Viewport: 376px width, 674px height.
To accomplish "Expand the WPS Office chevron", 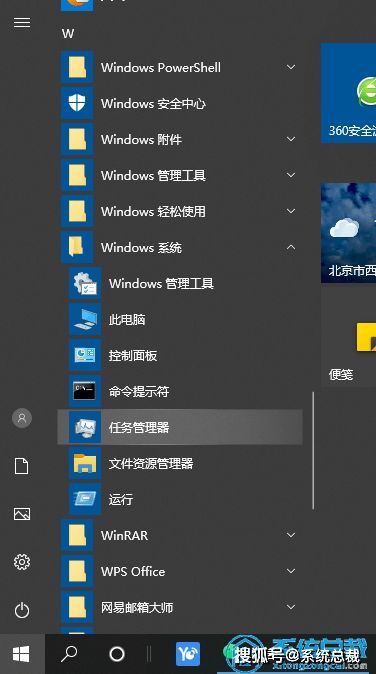I will pyautogui.click(x=291, y=571).
